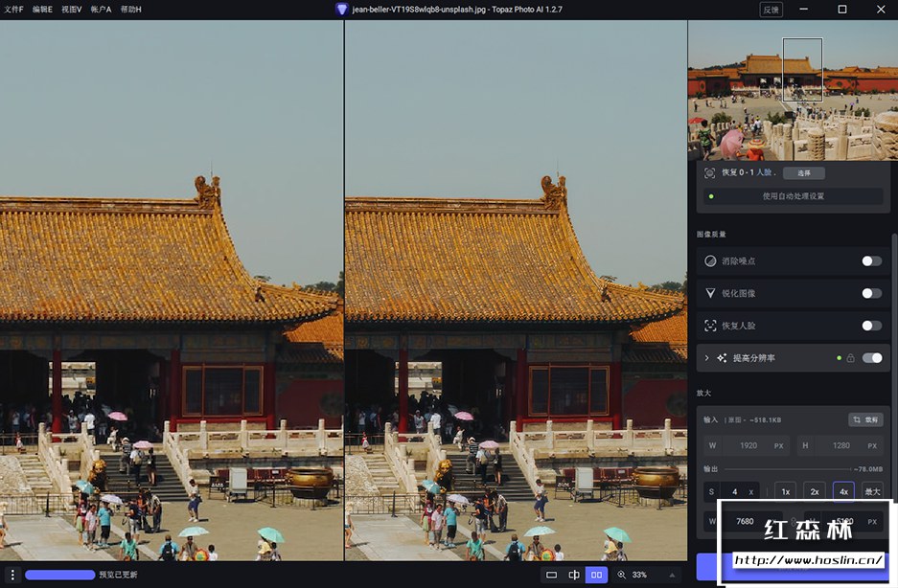Click the 恢复人脸 face recovery icon
Image resolution: width=898 pixels, height=588 pixels.
[x=710, y=326]
